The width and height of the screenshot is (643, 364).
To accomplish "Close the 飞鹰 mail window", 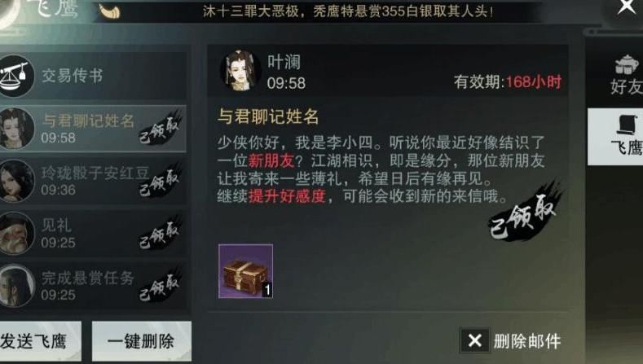I will tap(626, 7).
